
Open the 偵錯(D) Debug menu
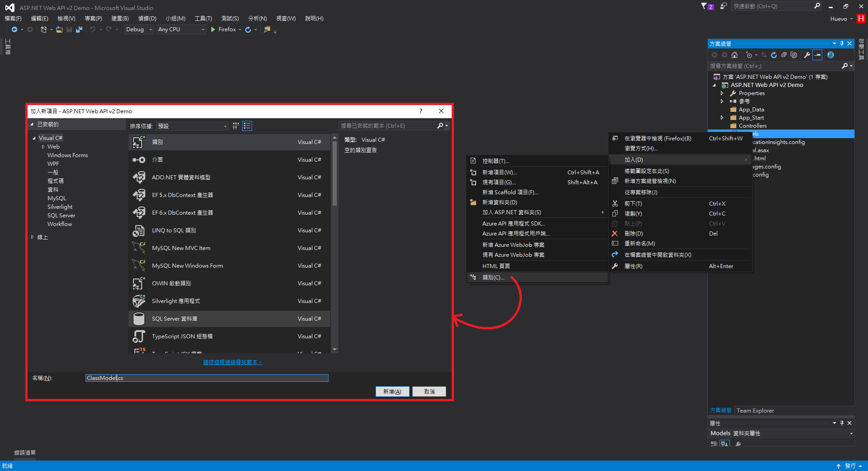tap(147, 19)
